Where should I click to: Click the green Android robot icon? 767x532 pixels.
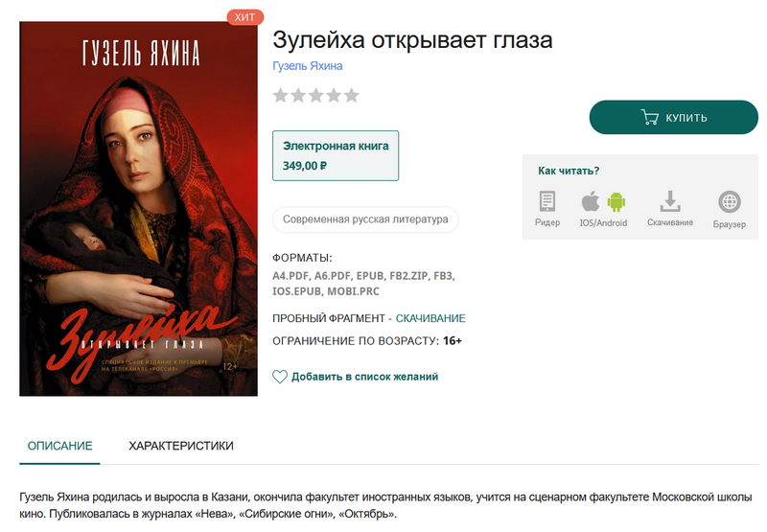pyautogui.click(x=616, y=202)
